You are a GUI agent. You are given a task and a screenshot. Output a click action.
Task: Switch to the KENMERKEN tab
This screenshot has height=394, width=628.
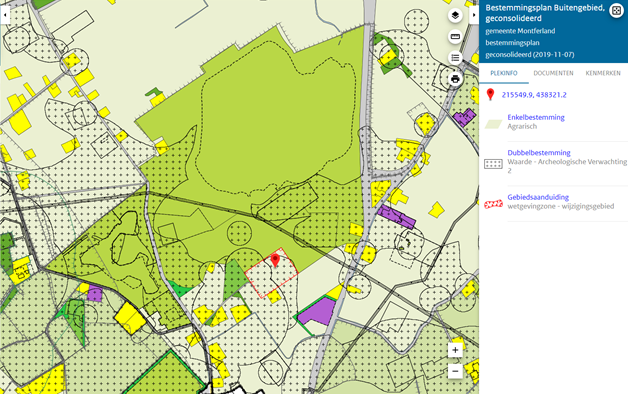(x=603, y=73)
